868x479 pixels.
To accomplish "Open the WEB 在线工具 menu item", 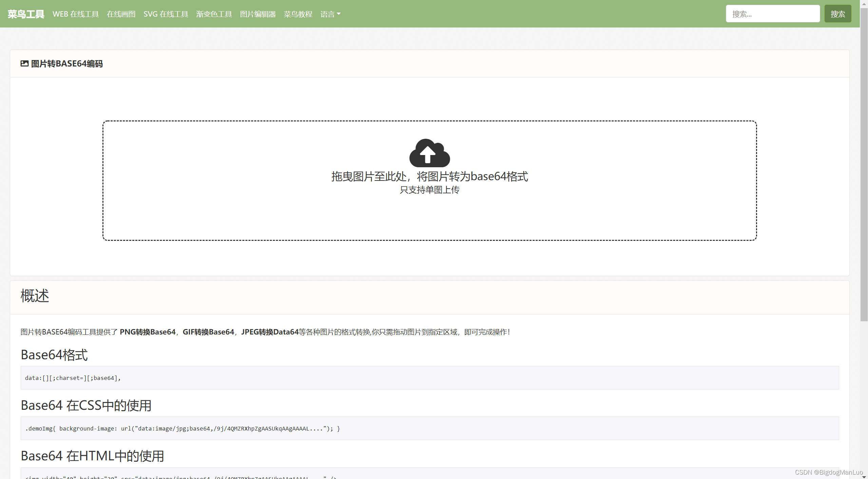I will (x=76, y=14).
